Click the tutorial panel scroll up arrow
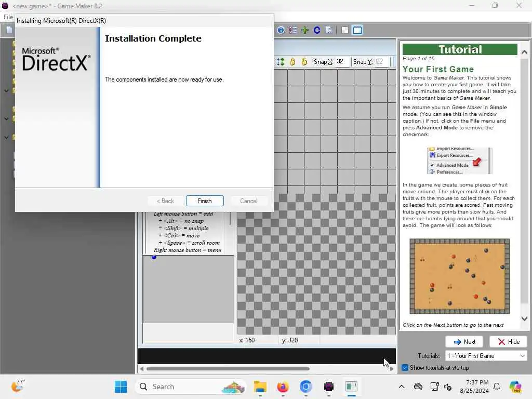Image resolution: width=532 pixels, height=399 pixels. (x=524, y=52)
